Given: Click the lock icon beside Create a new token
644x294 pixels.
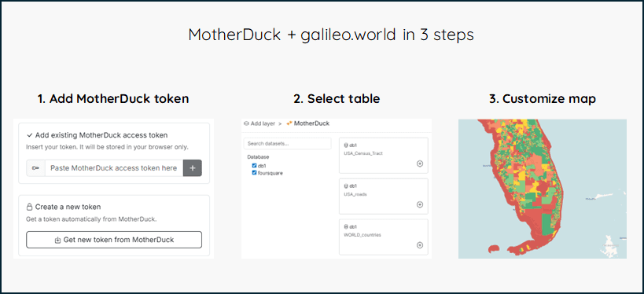Looking at the screenshot, I should [x=30, y=207].
